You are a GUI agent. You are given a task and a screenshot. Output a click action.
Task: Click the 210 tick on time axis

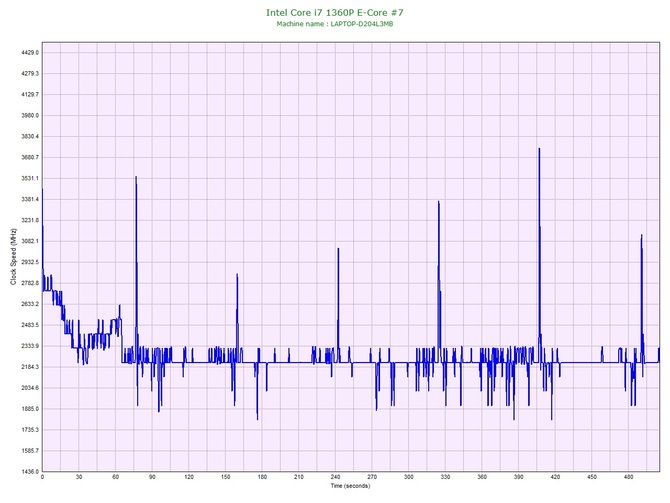299,477
